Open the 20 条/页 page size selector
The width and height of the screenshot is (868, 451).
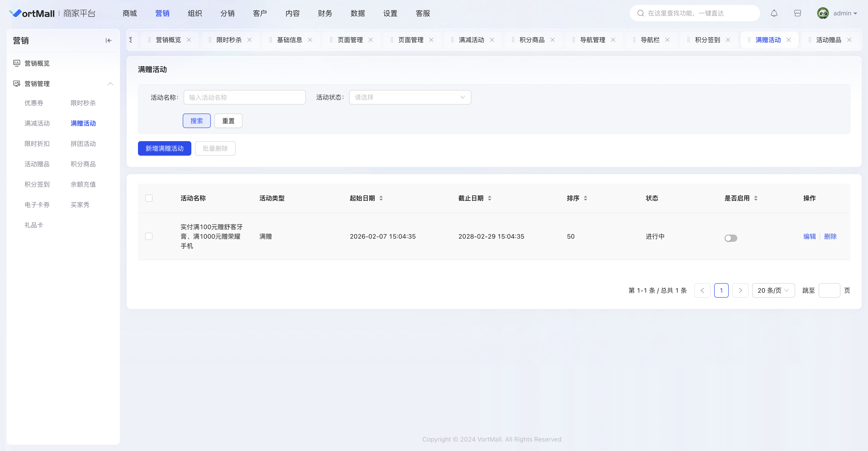[x=773, y=290]
